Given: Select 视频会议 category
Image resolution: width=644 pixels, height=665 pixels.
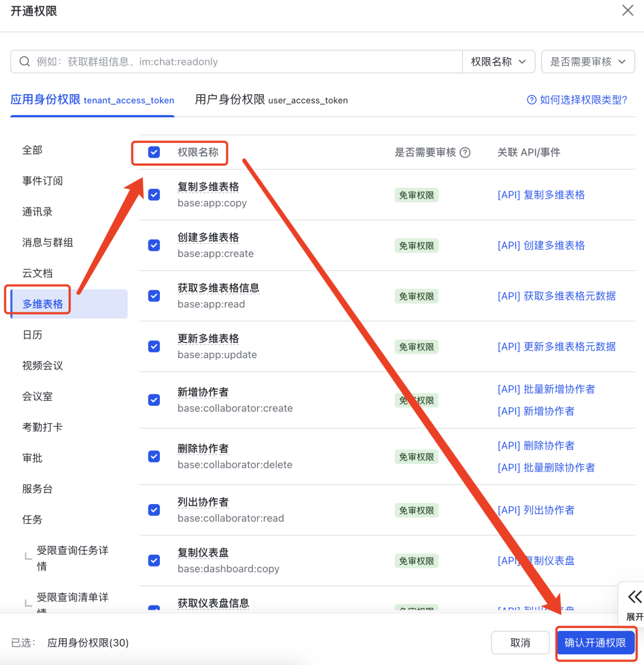Looking at the screenshot, I should [42, 366].
